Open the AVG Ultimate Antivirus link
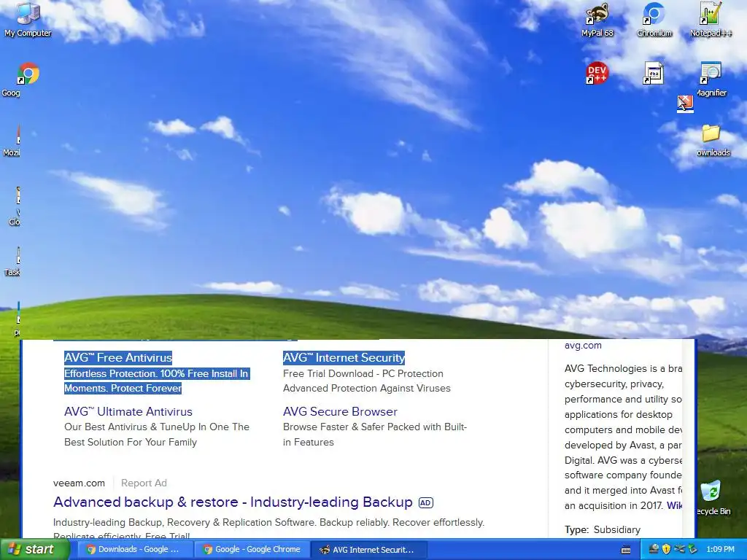The width and height of the screenshot is (747, 560). (x=128, y=411)
